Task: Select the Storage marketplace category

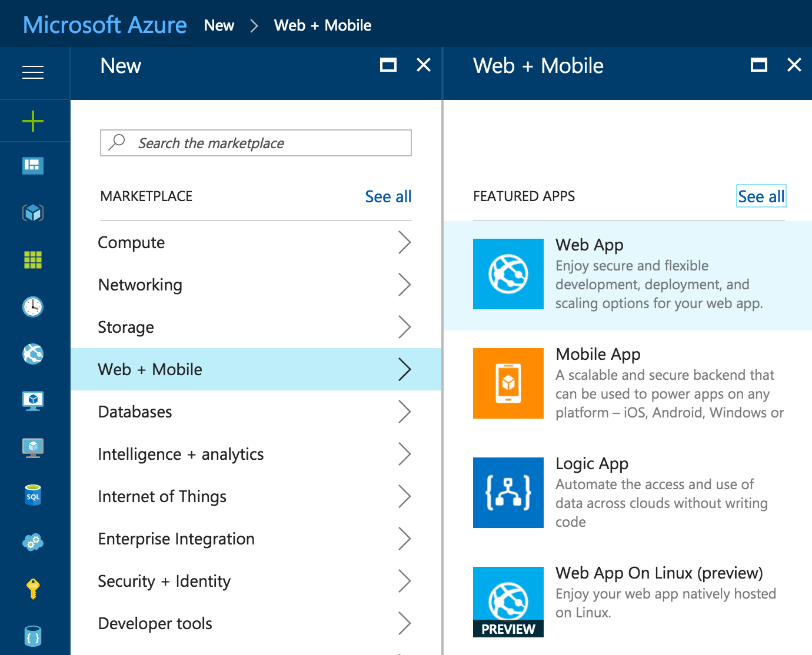Action: [x=126, y=327]
